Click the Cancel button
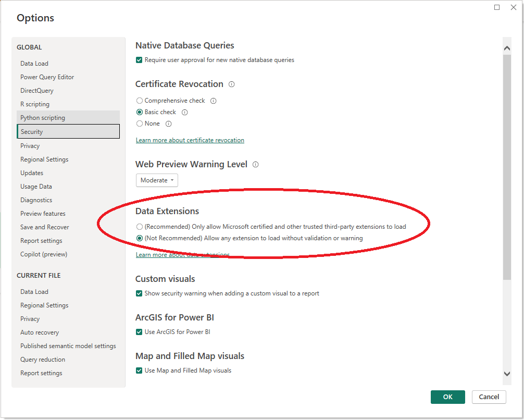 coord(489,397)
